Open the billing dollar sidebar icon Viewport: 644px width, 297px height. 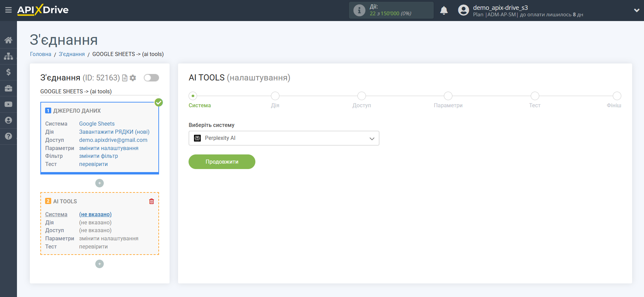click(8, 72)
